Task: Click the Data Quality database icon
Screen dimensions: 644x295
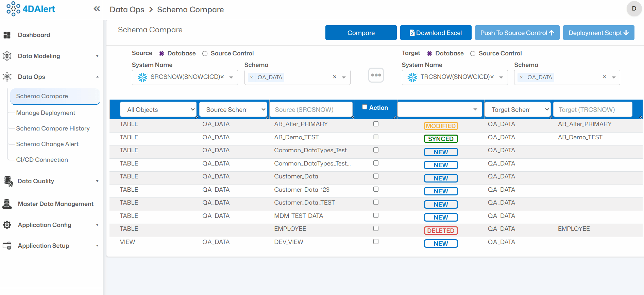Action: point(8,181)
